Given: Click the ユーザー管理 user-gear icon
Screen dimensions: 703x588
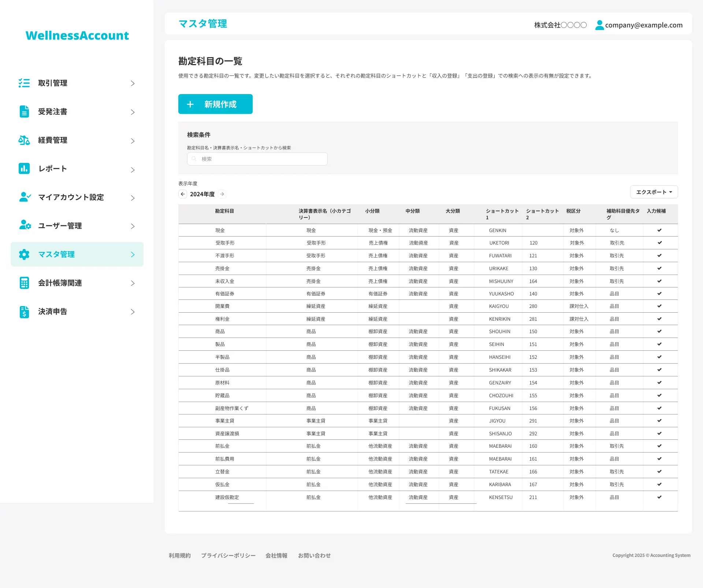Looking at the screenshot, I should (x=25, y=225).
